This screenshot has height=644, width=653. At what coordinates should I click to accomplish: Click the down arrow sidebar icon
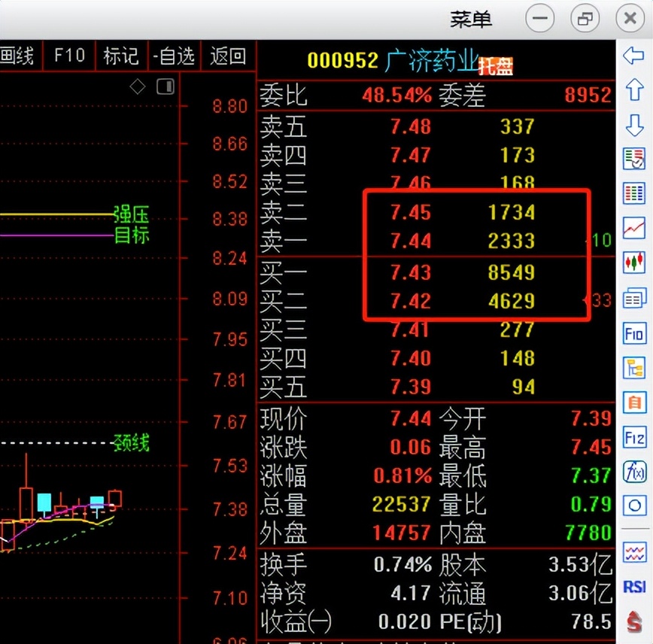click(x=634, y=125)
